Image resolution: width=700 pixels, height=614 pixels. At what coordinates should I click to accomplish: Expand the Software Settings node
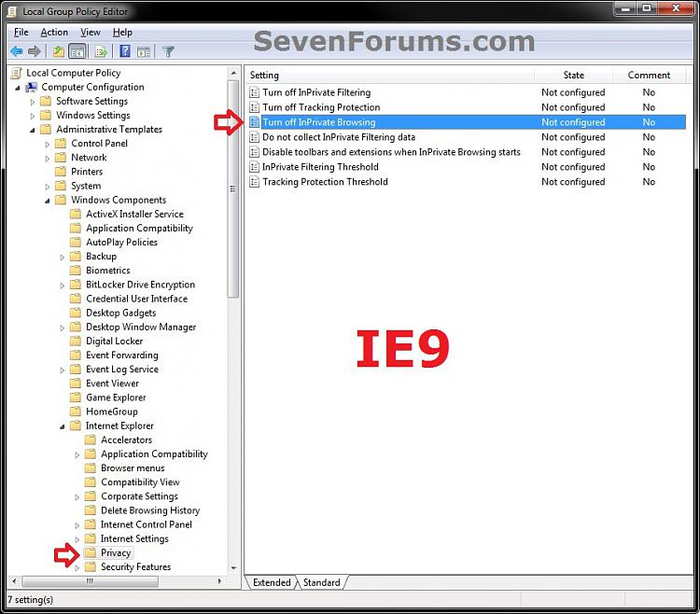click(x=32, y=102)
